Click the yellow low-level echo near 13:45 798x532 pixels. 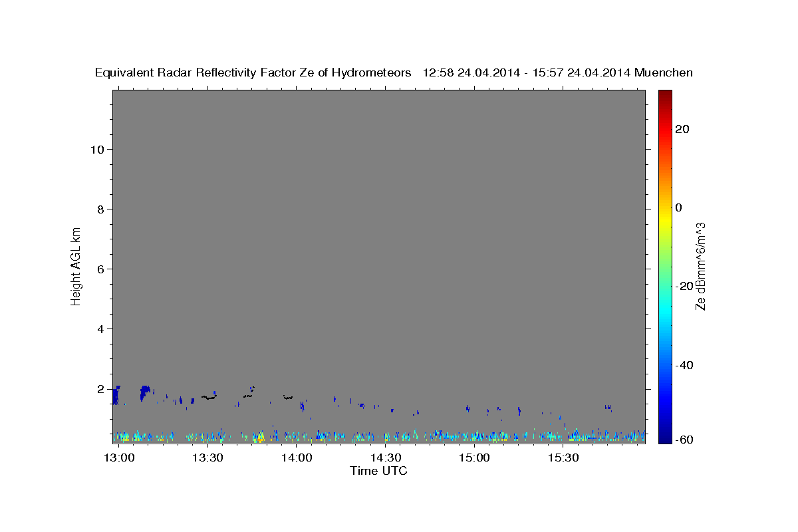coord(259,437)
